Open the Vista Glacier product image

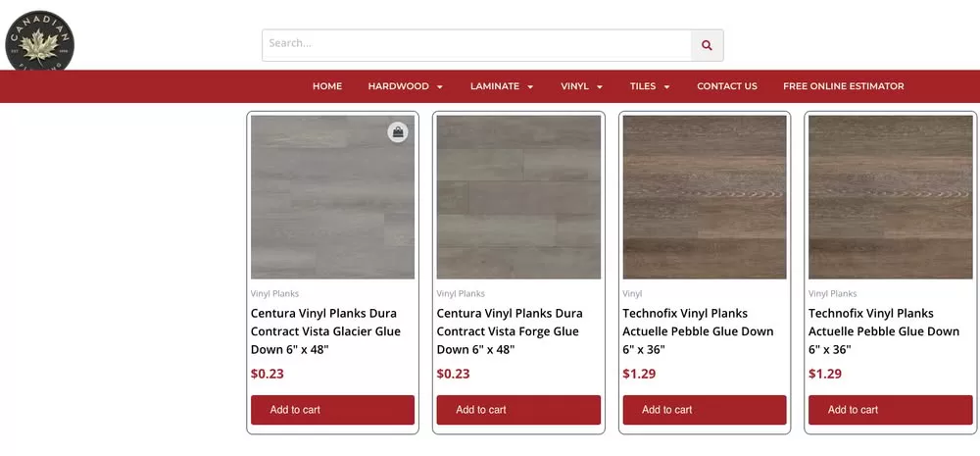click(332, 197)
